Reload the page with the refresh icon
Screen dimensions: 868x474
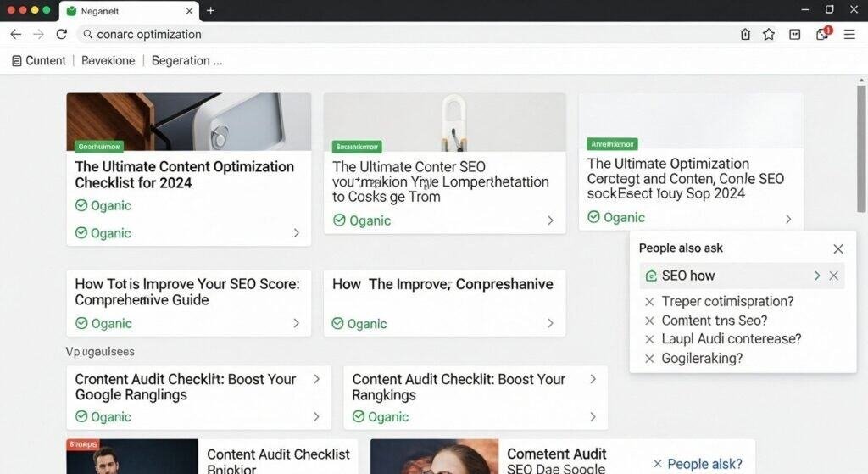click(x=61, y=34)
